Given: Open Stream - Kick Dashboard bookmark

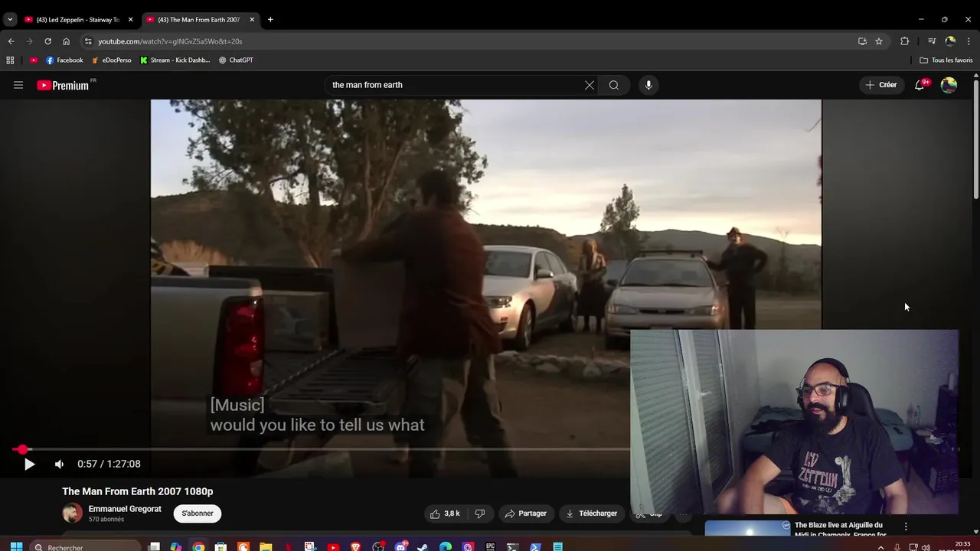Looking at the screenshot, I should coord(175,60).
